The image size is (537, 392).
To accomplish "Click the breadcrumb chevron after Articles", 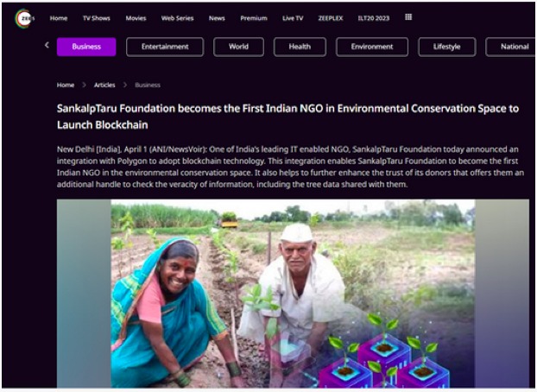I will pos(125,85).
